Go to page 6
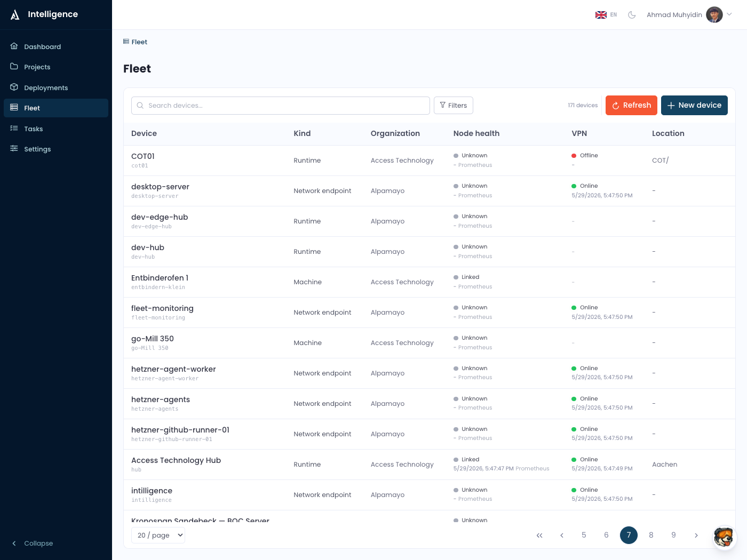This screenshot has width=747, height=560. click(x=606, y=535)
